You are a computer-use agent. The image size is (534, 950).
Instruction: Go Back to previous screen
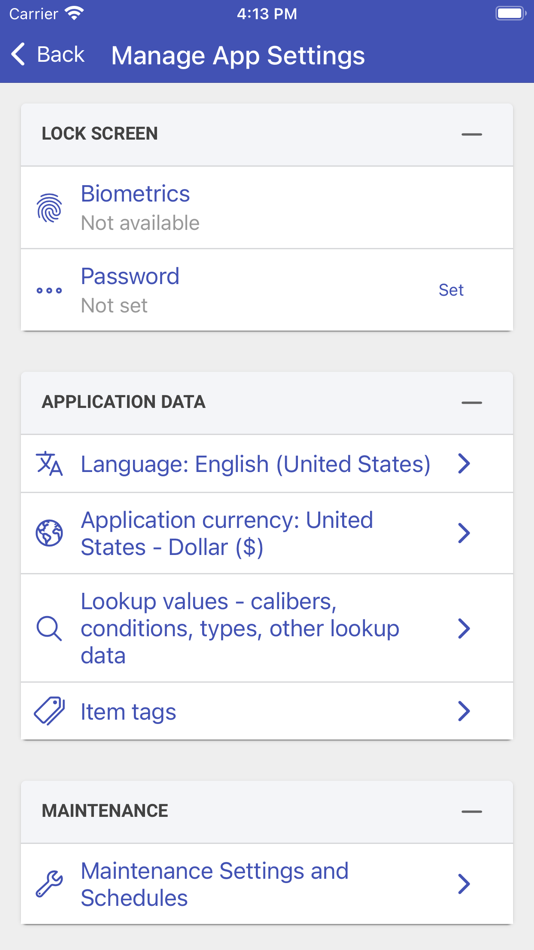(47, 54)
